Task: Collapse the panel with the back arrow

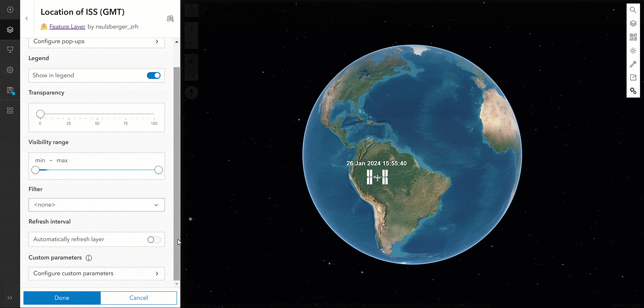Action: pos(27,18)
